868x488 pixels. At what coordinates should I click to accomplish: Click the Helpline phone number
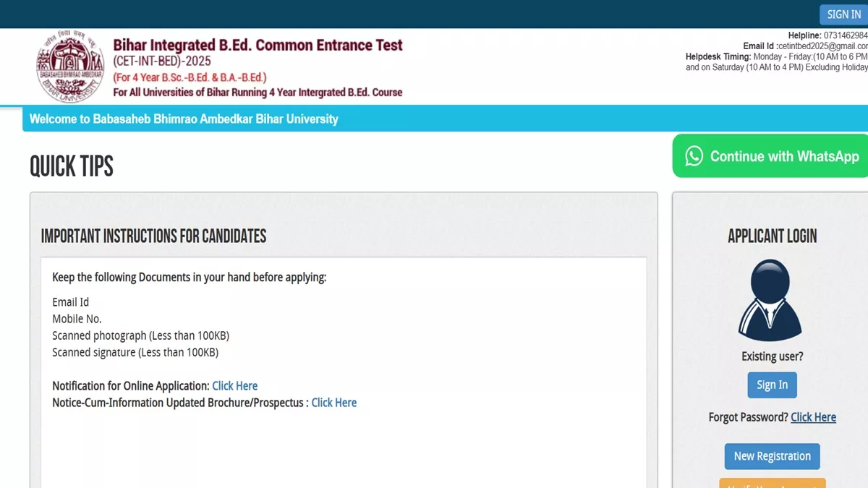[x=845, y=35]
